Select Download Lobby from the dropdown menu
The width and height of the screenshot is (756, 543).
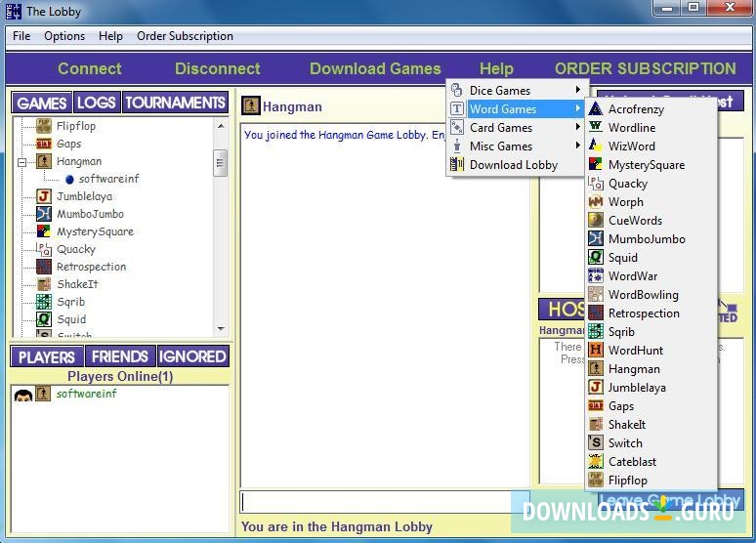[x=514, y=165]
